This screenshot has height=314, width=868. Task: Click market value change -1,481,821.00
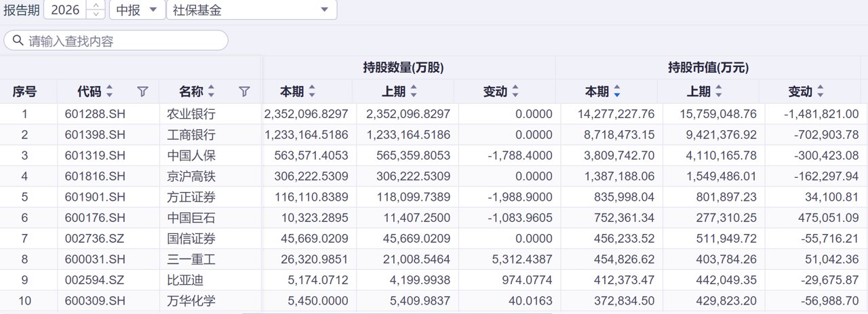pyautogui.click(x=821, y=114)
